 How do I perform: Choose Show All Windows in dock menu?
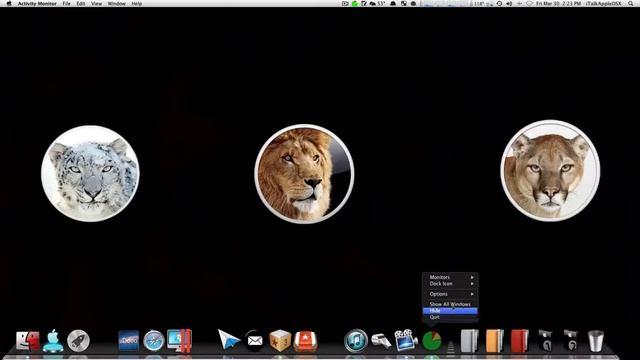tap(450, 304)
